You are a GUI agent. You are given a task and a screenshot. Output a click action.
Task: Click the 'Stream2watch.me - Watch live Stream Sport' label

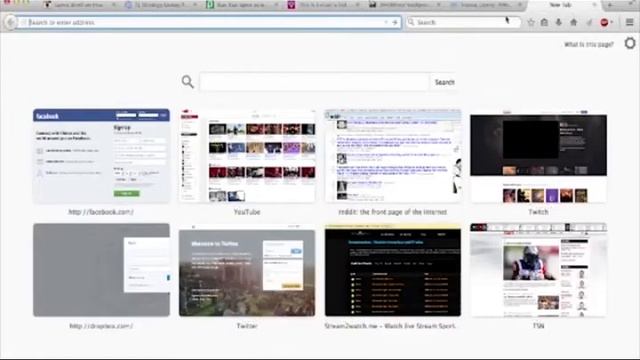coord(390,326)
